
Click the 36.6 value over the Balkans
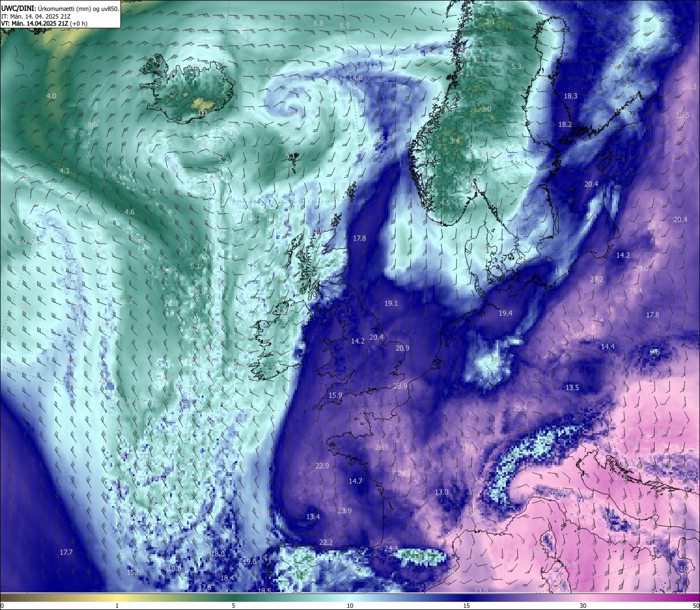pyautogui.click(x=632, y=441)
